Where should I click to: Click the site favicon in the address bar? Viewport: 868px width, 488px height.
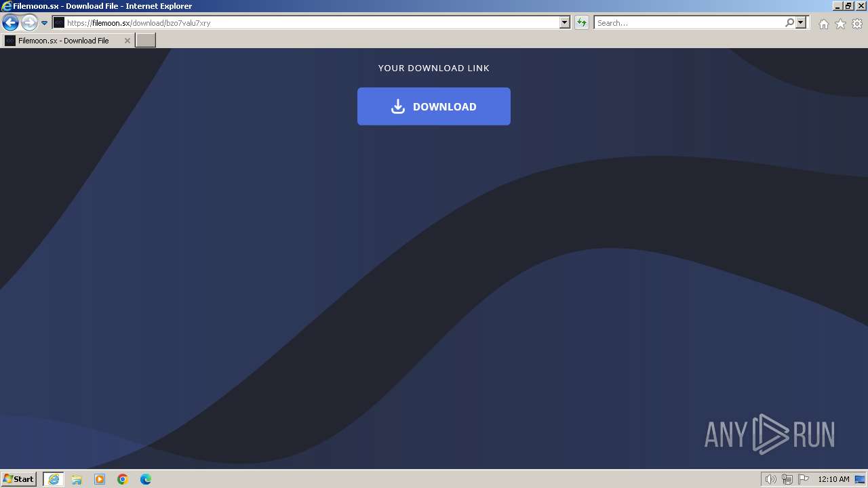[x=59, y=23]
